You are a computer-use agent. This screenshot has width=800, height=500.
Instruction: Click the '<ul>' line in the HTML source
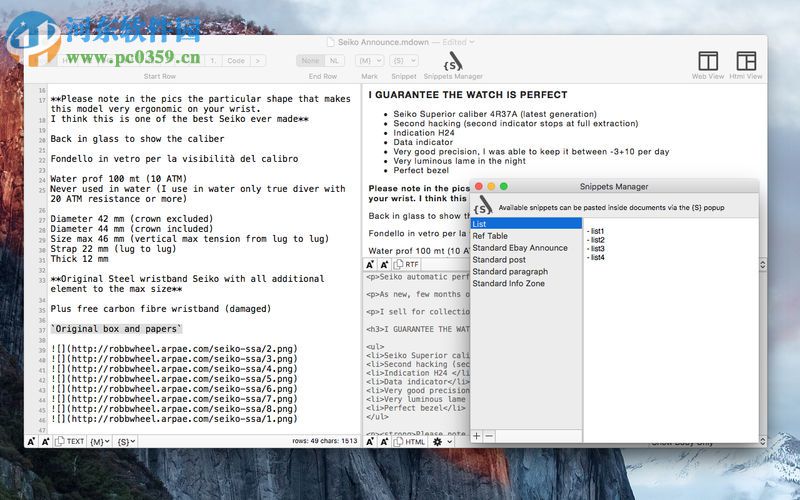tap(374, 347)
